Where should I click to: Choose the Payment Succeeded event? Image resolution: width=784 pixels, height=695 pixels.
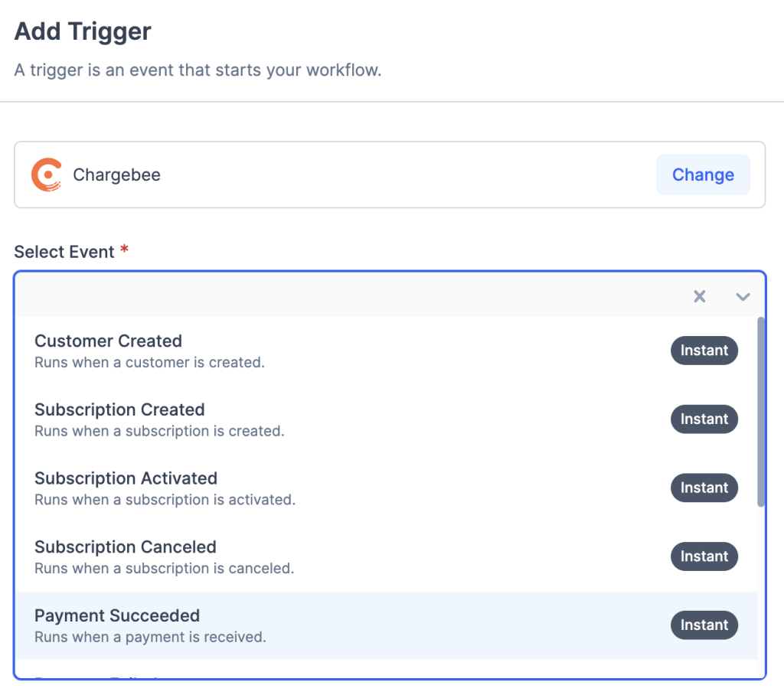pos(117,616)
